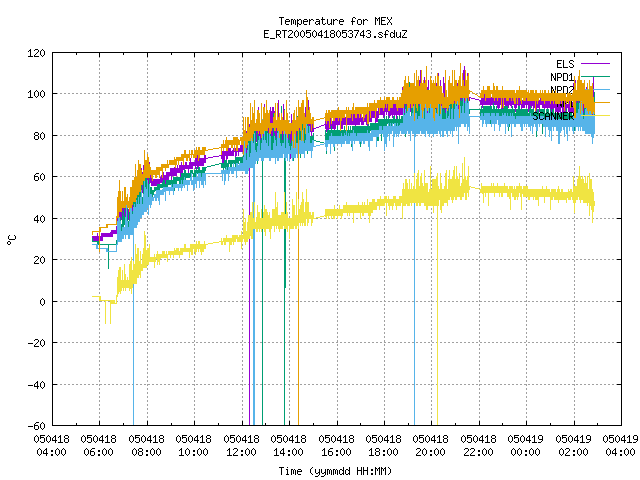The height and width of the screenshot is (480, 640).
Task: Click the y-axis tick label 120
Action: point(36,53)
